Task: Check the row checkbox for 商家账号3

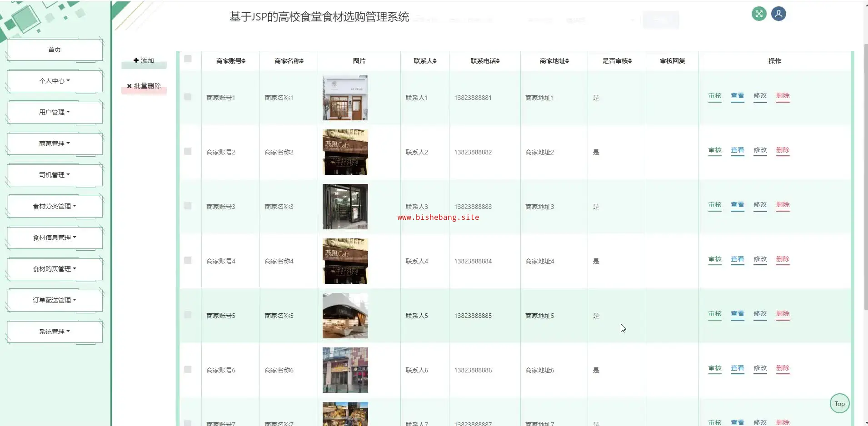Action: click(188, 206)
